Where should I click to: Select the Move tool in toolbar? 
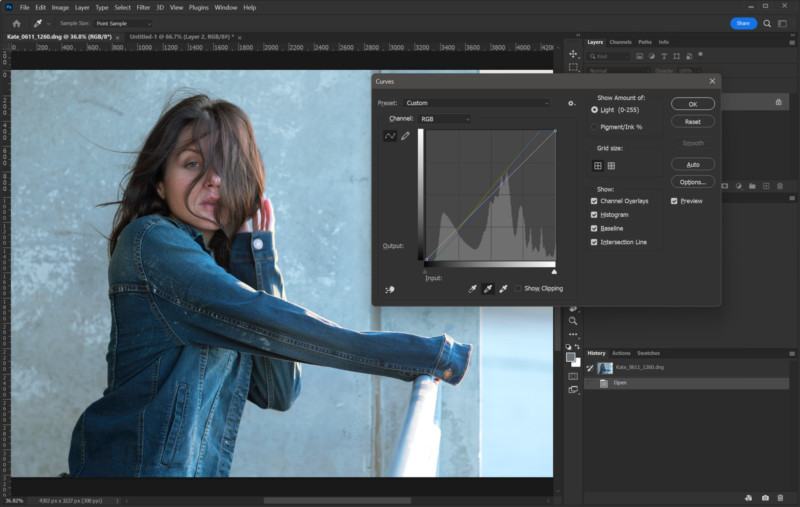click(573, 54)
